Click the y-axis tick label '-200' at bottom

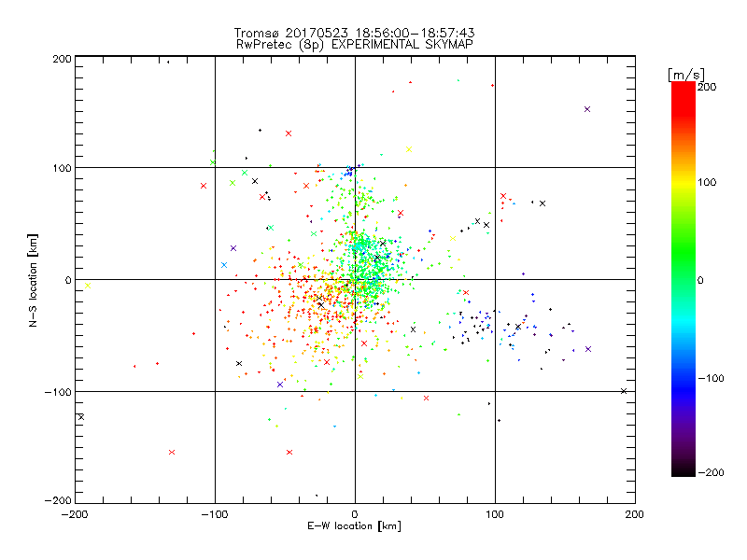(x=58, y=500)
